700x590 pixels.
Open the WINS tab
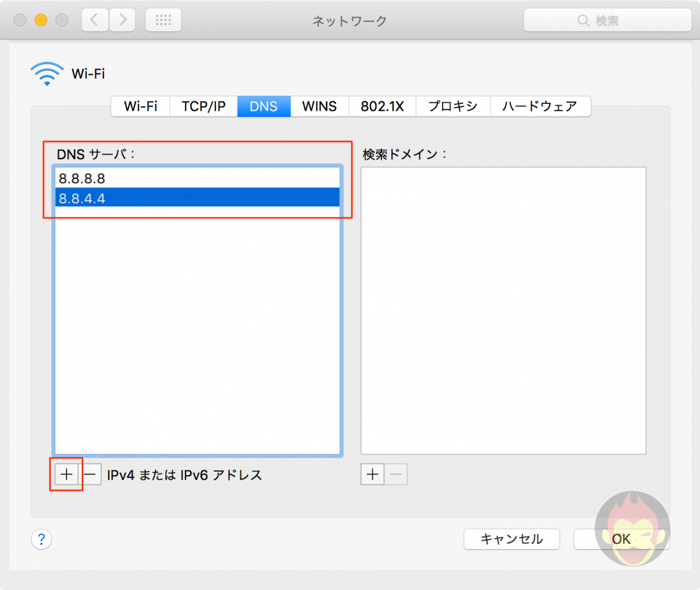(x=319, y=106)
